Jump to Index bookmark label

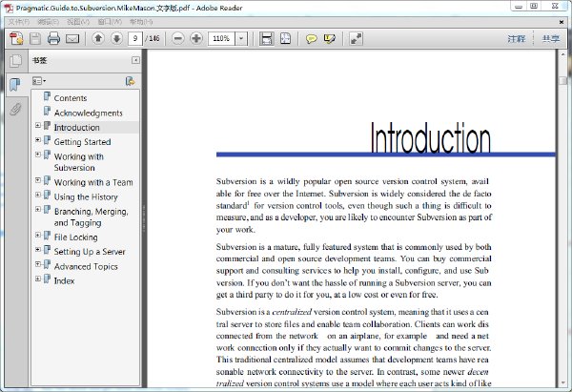click(x=64, y=280)
